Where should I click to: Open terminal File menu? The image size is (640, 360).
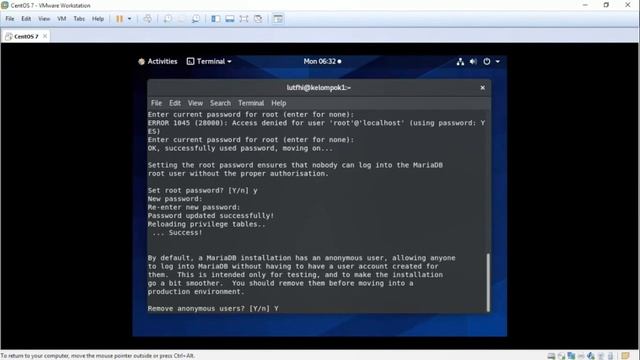[156, 103]
